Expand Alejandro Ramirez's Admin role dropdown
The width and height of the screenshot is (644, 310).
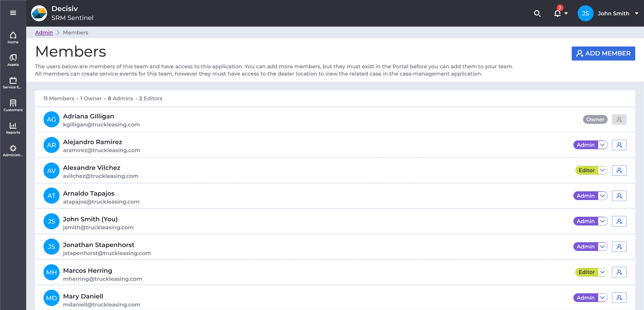[602, 145]
